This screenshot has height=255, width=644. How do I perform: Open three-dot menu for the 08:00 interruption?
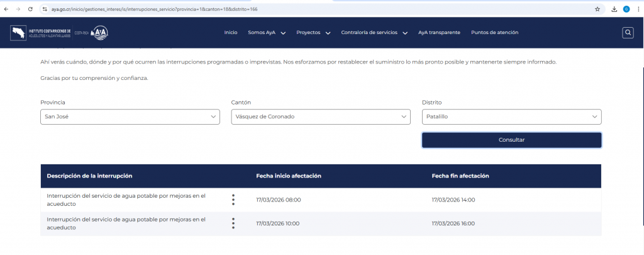coord(233,200)
